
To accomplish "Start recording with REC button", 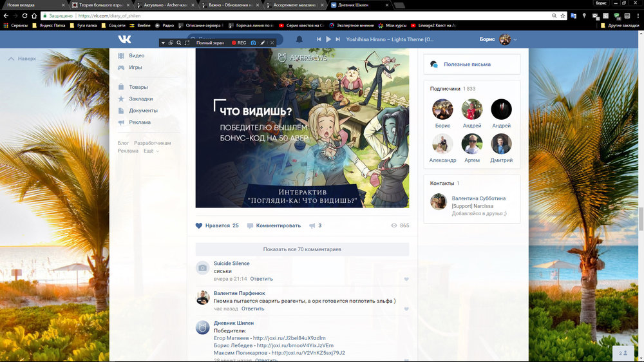I will [239, 43].
